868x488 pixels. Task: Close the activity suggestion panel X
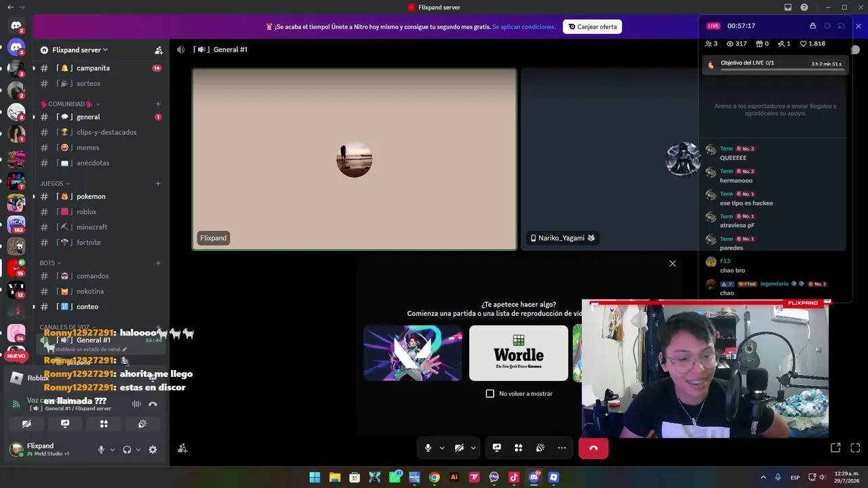pyautogui.click(x=673, y=264)
